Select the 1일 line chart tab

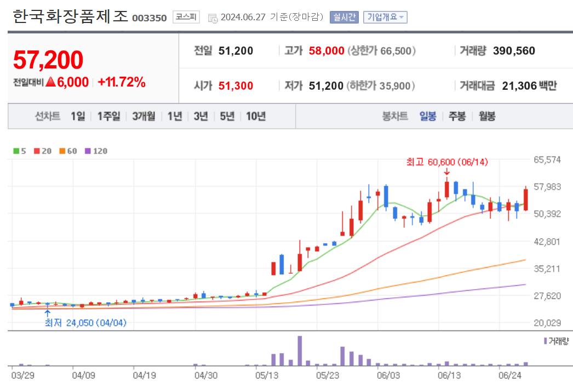pos(78,116)
